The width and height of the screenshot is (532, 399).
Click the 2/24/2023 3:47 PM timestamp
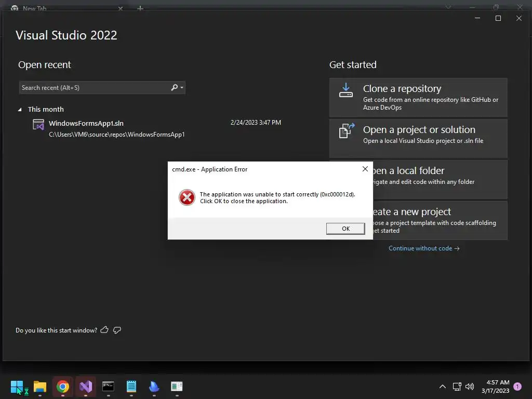point(256,123)
